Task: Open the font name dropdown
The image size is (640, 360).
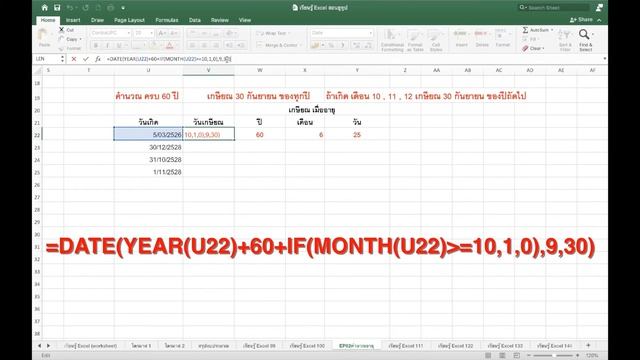Action: 129,33
